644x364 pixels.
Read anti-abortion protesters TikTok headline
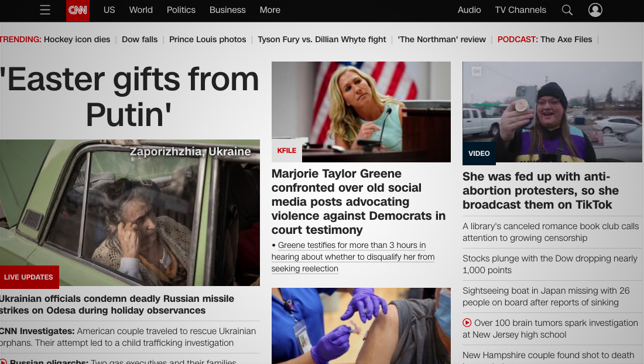[540, 190]
